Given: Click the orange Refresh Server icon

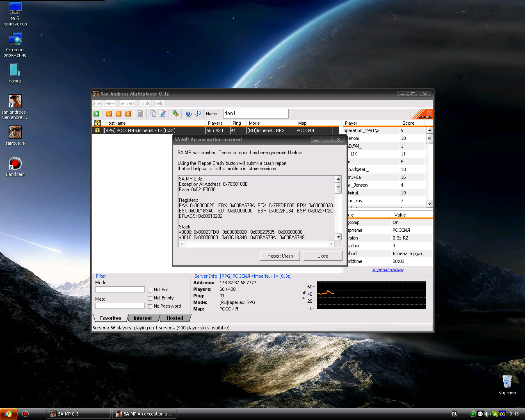Looking at the screenshot, I should coord(128,114).
